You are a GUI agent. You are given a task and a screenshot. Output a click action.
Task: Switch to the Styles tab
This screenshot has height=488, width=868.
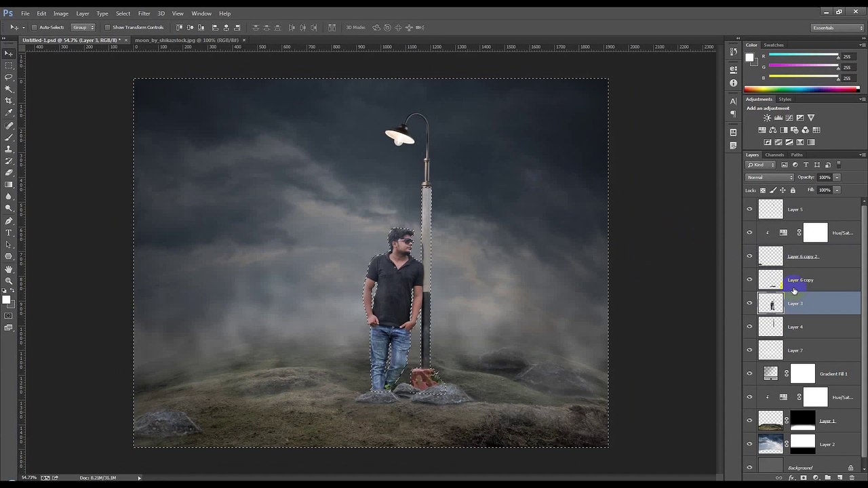pyautogui.click(x=785, y=99)
